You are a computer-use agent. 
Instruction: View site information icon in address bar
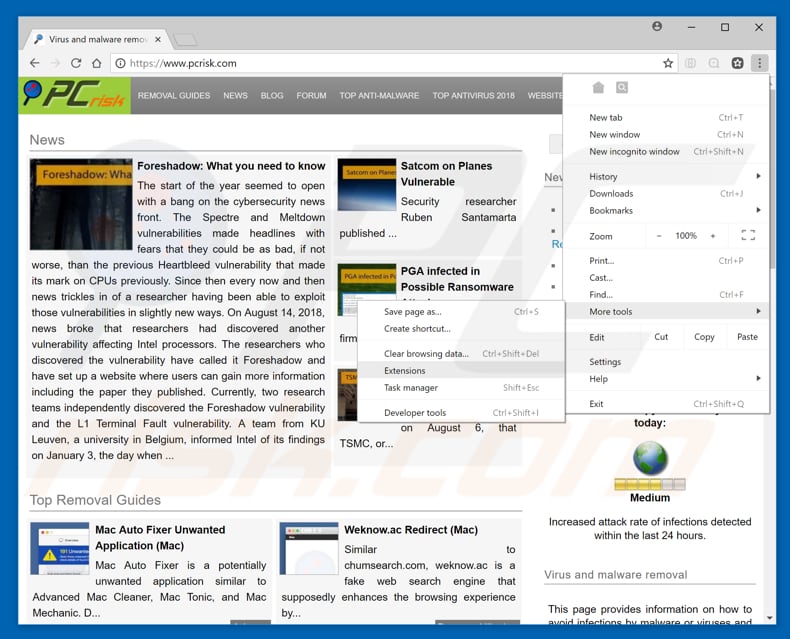(x=120, y=63)
